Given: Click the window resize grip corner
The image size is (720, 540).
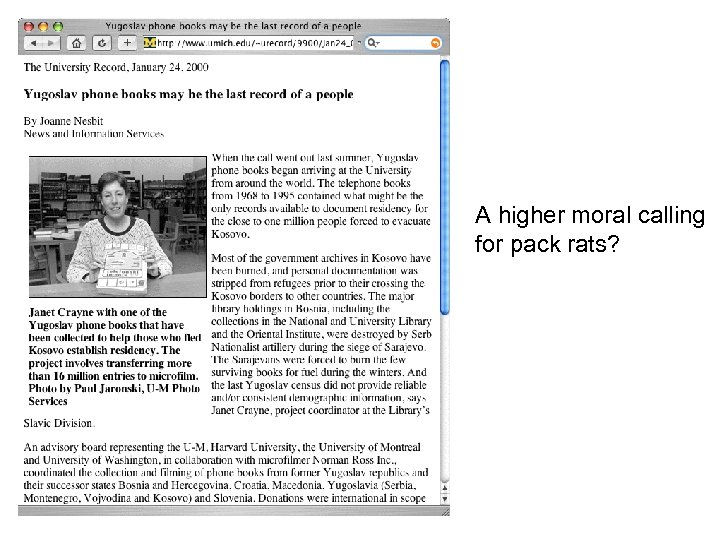Looking at the screenshot, I should [x=445, y=512].
